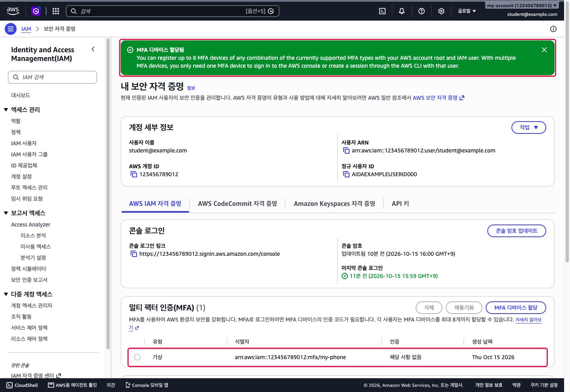Switch to the API 키 tab
Screen dimensions: 570x392
[400, 204]
